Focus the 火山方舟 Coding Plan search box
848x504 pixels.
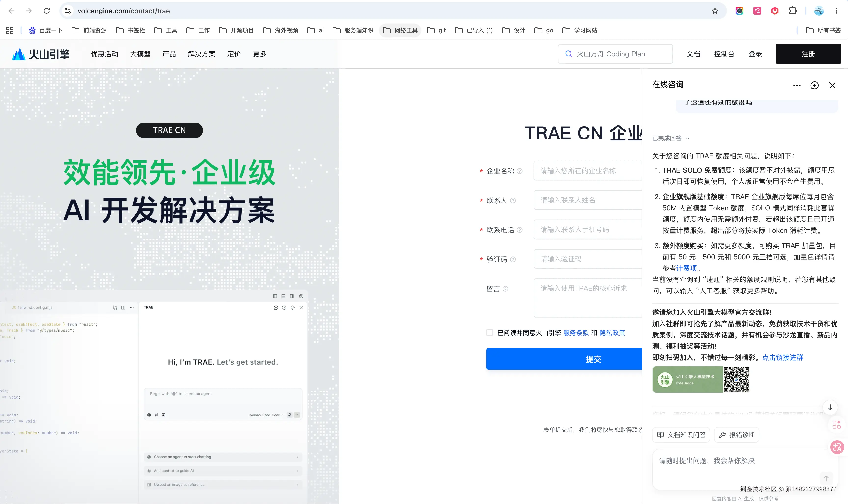[x=615, y=54]
